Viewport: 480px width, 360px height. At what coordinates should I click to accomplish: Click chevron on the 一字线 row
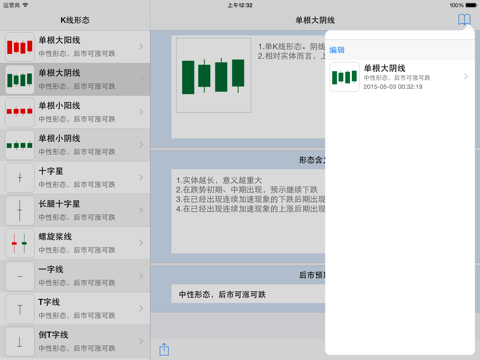coord(141,276)
